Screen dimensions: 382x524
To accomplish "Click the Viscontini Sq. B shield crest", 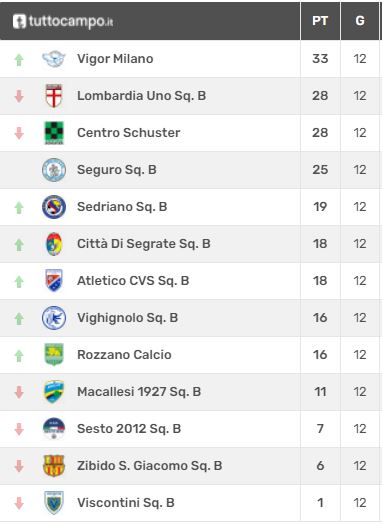I will pyautogui.click(x=54, y=503).
